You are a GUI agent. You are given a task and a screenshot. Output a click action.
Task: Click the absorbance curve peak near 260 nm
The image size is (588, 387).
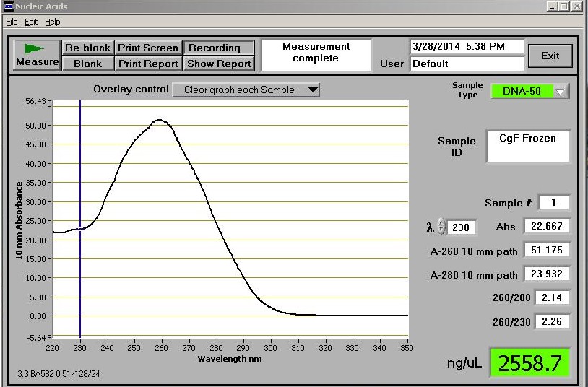point(159,121)
